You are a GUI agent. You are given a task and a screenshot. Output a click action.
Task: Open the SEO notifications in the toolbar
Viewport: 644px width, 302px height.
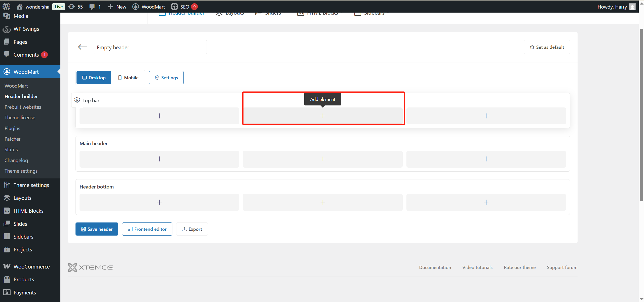coord(184,7)
